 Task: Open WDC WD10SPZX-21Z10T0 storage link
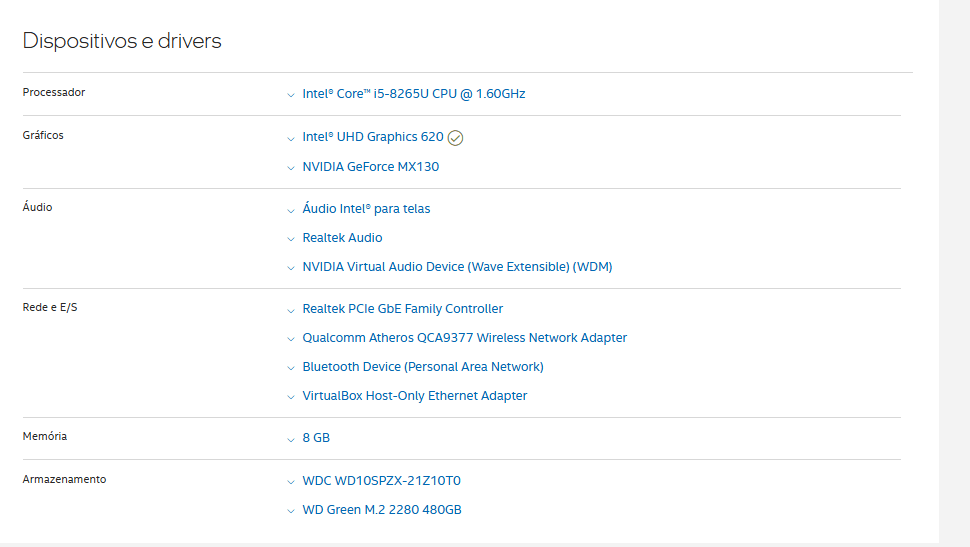coord(382,481)
